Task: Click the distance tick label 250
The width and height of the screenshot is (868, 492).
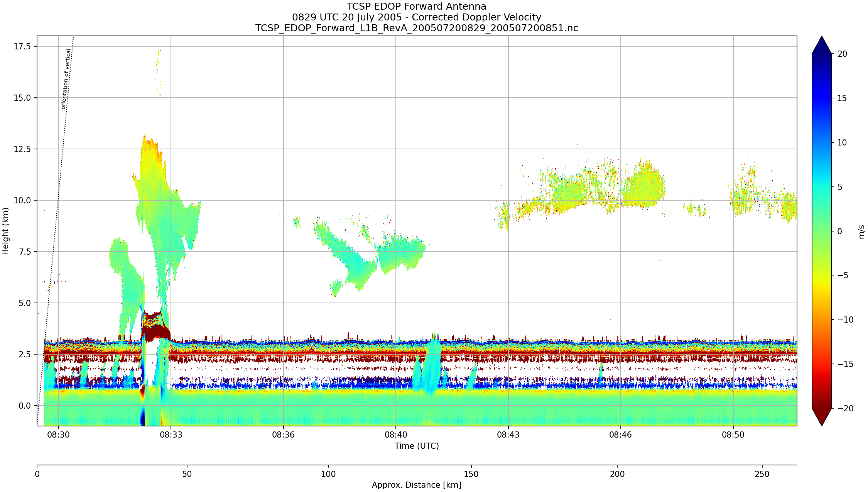Action: click(762, 474)
